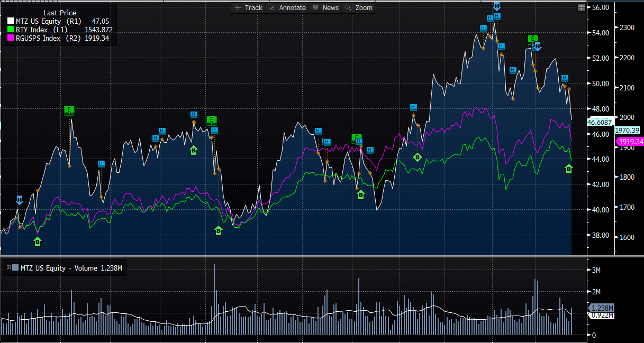The image size is (644, 343).
Task: Click the 1.238M volume axis label
Action: point(601,308)
